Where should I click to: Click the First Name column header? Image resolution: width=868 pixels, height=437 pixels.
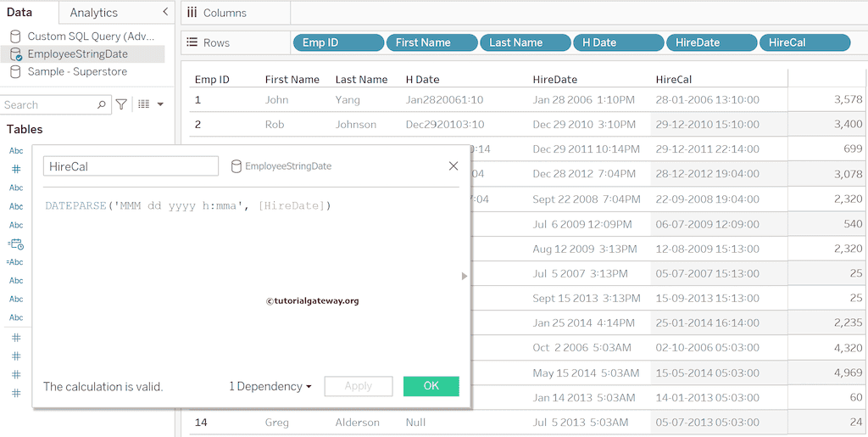(292, 80)
